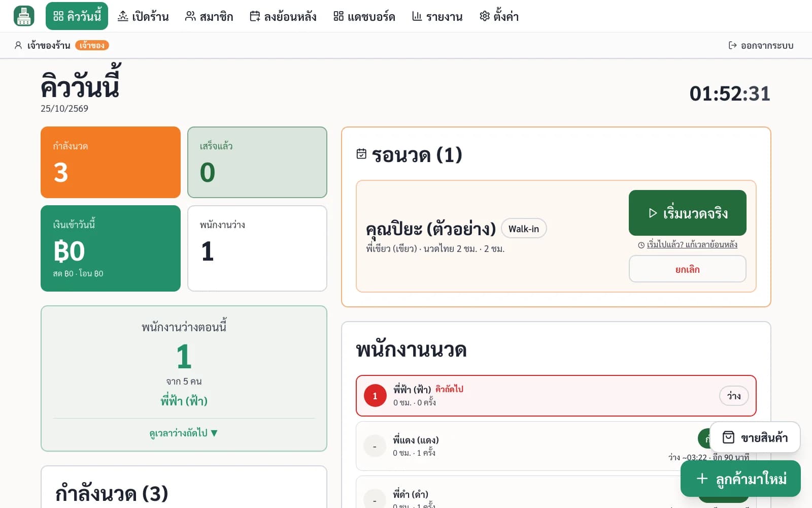Select the พี่ดำ (ดำ) staff row
Screen dimensions: 812x508
point(556,492)
